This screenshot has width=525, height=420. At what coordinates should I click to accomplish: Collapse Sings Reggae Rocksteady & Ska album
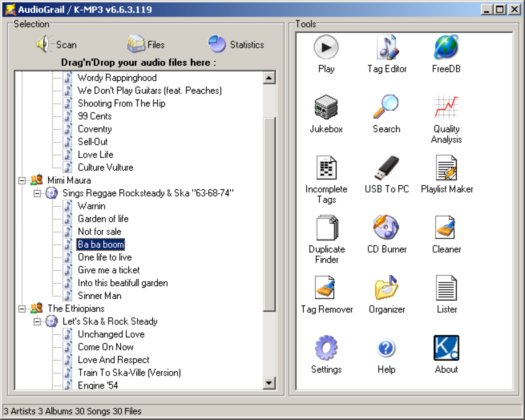[37, 193]
